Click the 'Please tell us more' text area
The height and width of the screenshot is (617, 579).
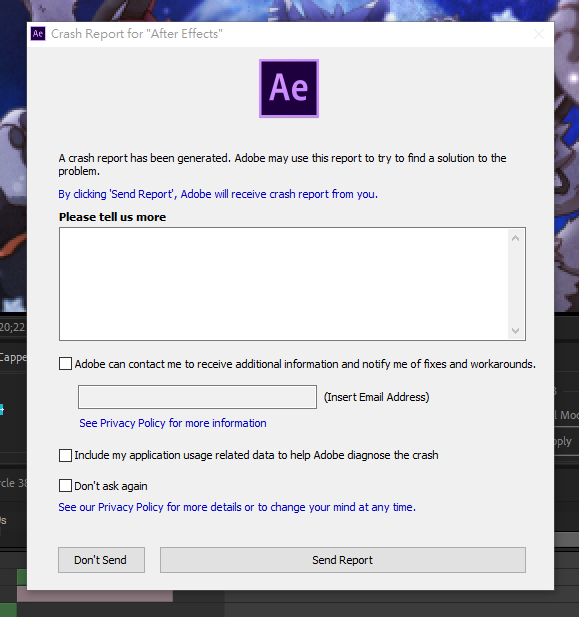pos(284,284)
